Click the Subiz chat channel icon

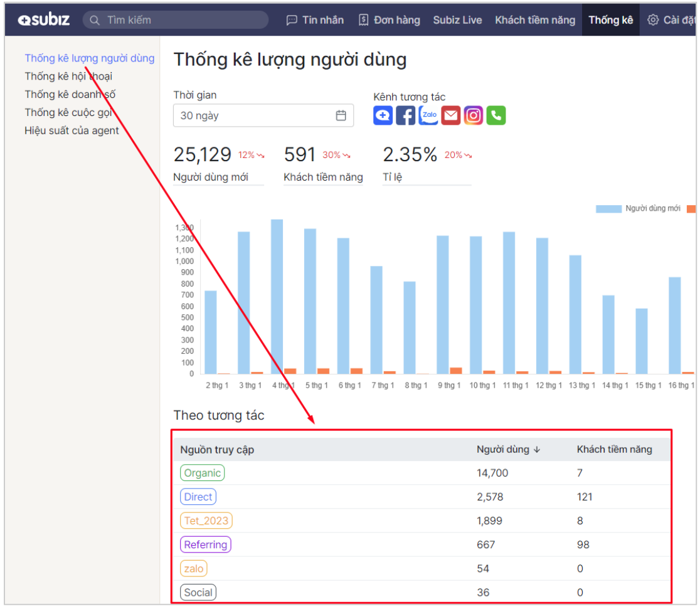tap(383, 115)
